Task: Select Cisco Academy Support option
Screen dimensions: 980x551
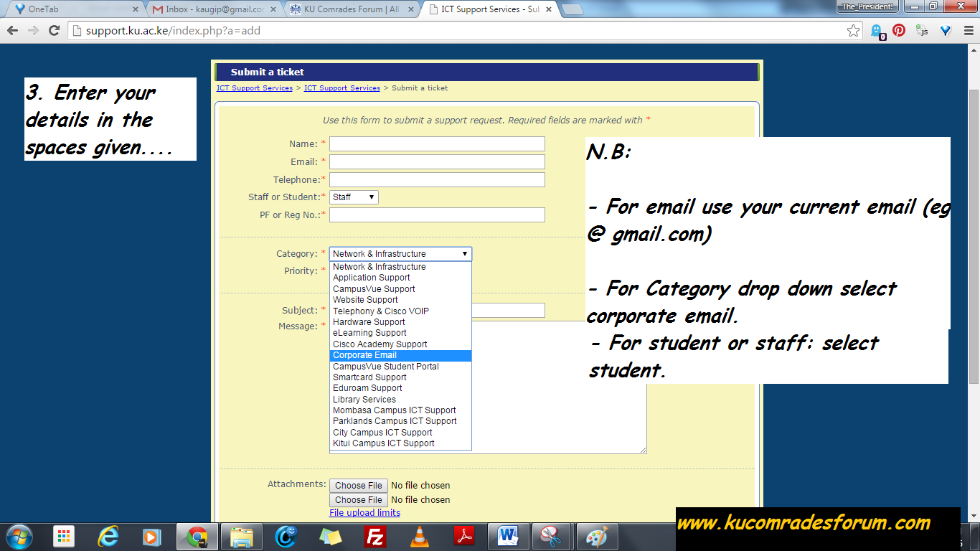Action: pos(400,344)
